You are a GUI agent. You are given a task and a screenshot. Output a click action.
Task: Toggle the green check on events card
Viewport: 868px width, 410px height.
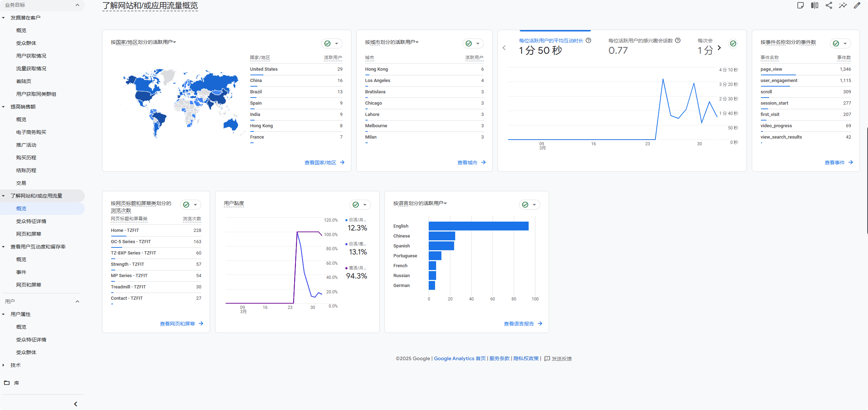836,43
